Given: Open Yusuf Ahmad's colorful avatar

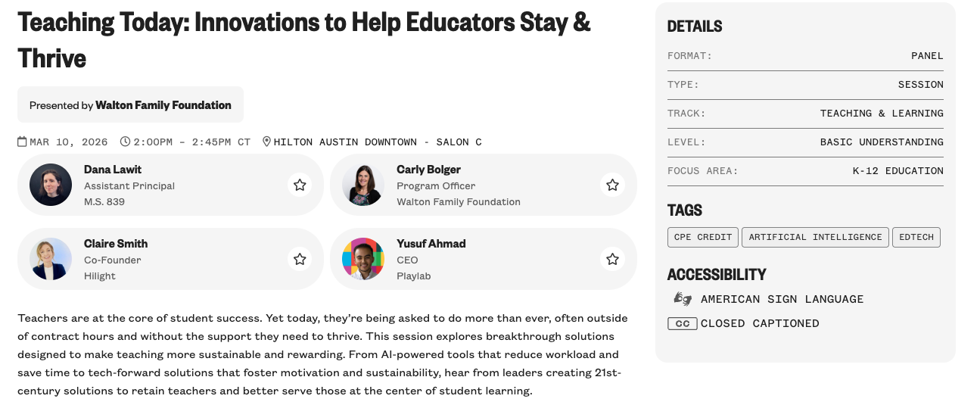Looking at the screenshot, I should point(363,259).
